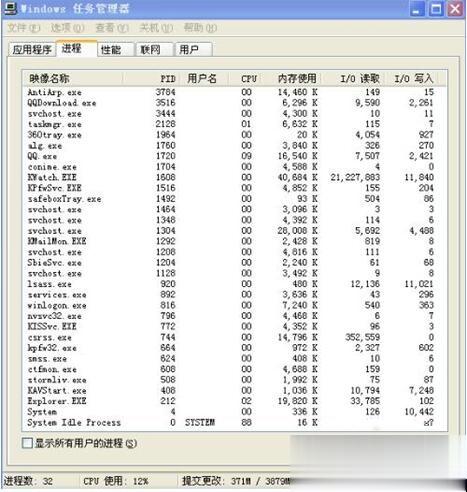Viewport: 467px width, 492px height.
Task: Click the 21,227,883 I/O read value
Action: tap(355, 177)
